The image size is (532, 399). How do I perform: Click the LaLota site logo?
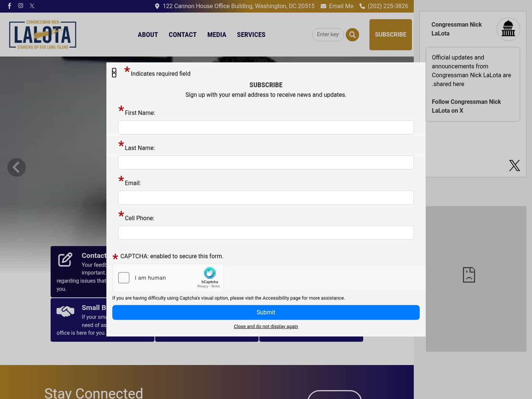tap(43, 35)
